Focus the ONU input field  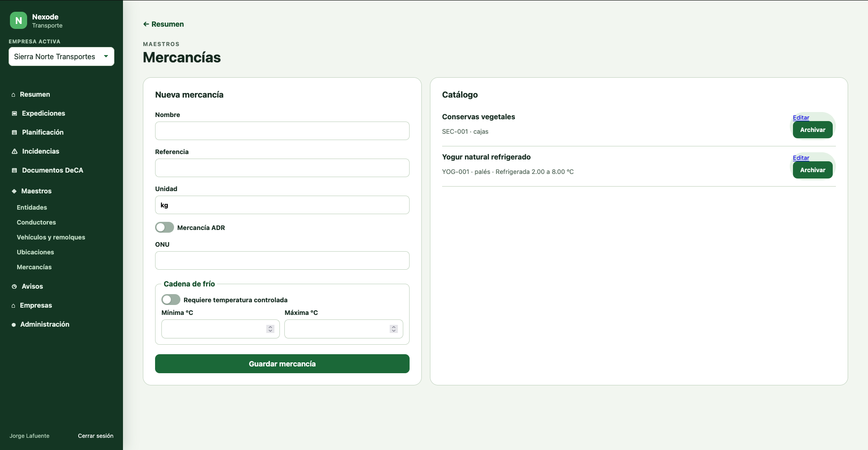point(282,260)
